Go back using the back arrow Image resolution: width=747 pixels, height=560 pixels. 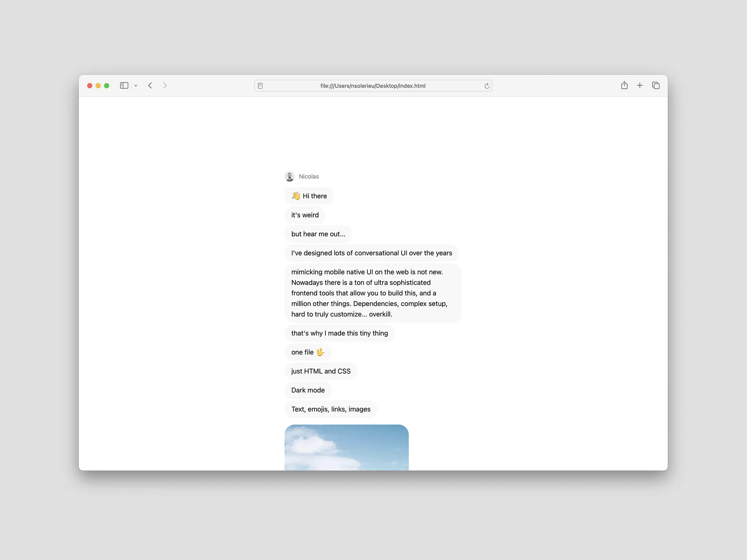click(x=150, y=85)
